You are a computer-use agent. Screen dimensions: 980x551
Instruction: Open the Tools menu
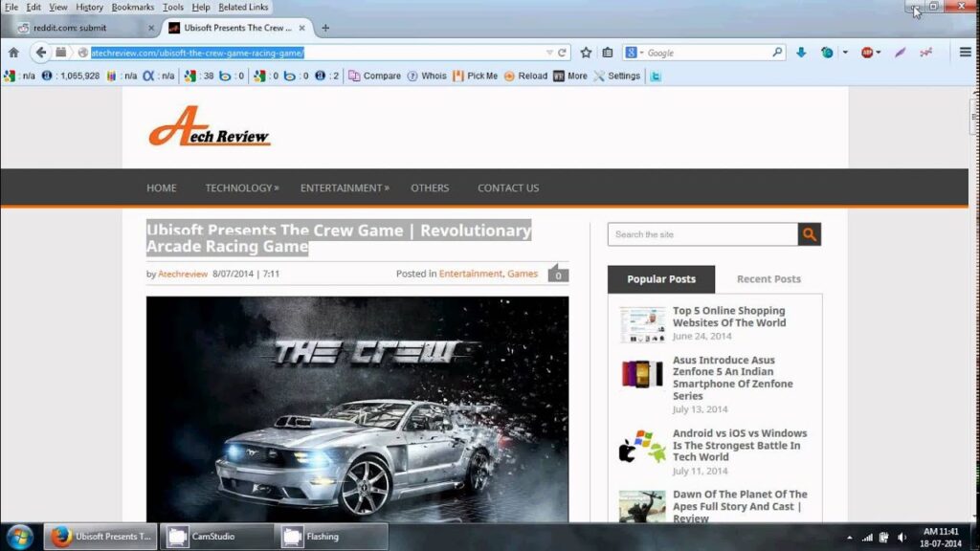(173, 7)
